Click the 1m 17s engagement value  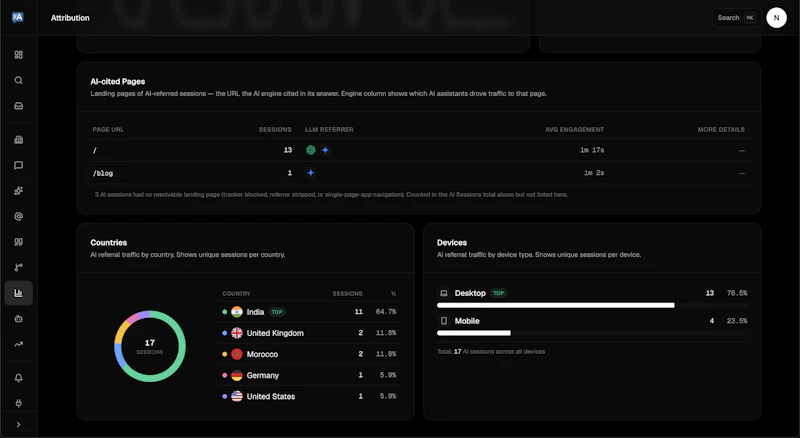(x=592, y=150)
